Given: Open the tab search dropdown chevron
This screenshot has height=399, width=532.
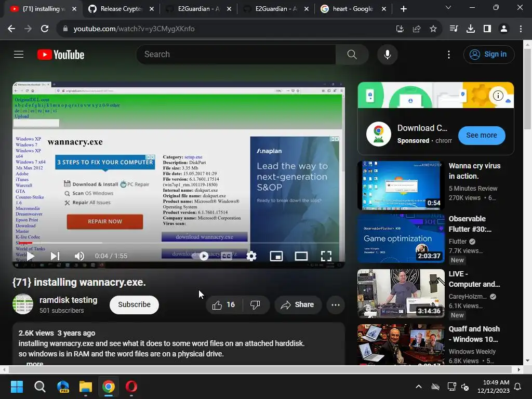Looking at the screenshot, I should pos(448,7).
